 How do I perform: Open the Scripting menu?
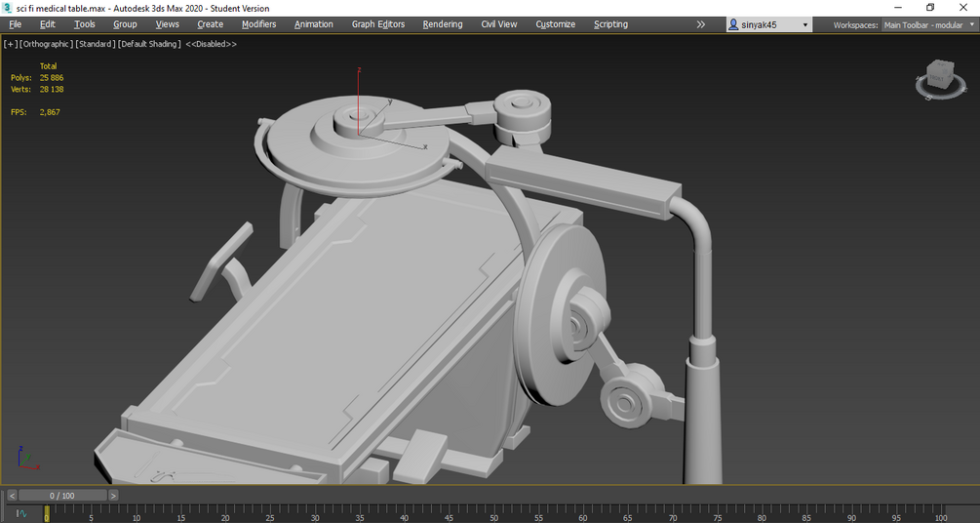(x=610, y=24)
